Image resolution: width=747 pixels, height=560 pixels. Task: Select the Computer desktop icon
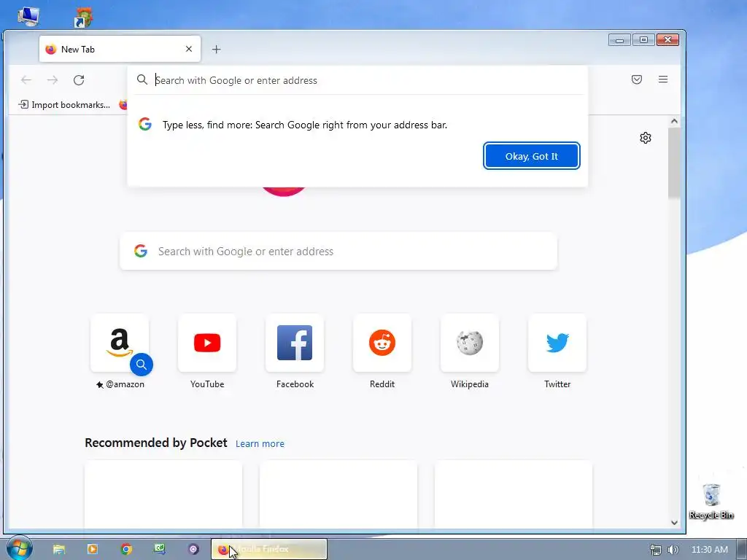(x=28, y=15)
